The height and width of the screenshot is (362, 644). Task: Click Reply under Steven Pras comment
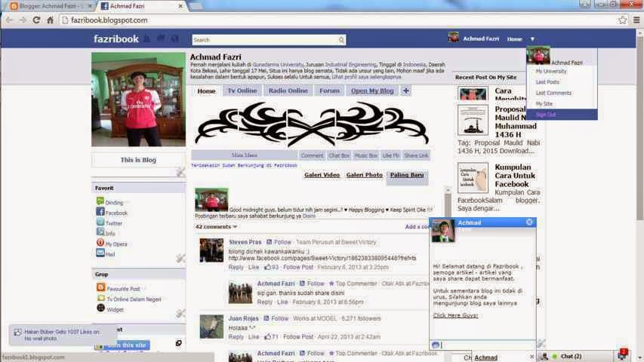[236, 267]
